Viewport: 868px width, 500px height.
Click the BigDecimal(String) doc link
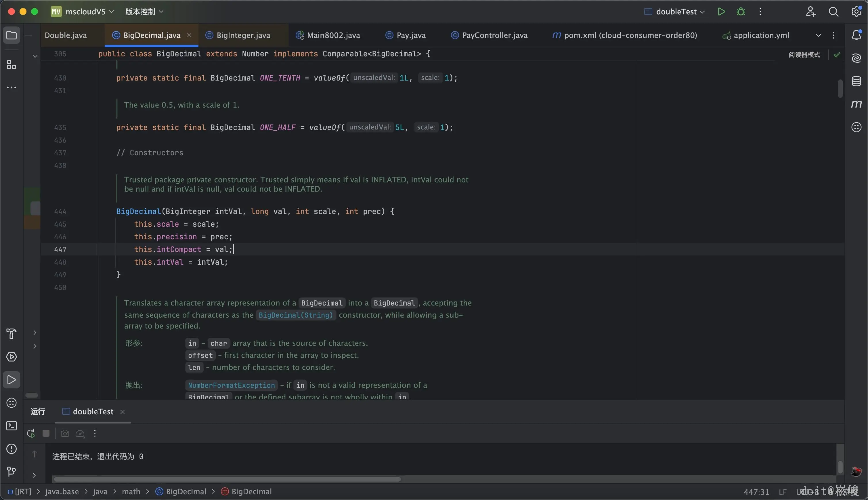(295, 315)
